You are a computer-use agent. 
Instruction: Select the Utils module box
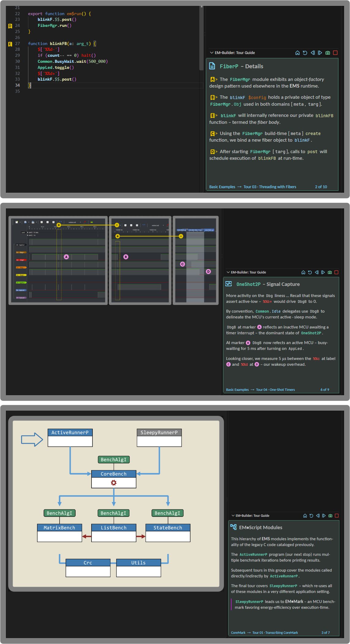click(x=139, y=568)
